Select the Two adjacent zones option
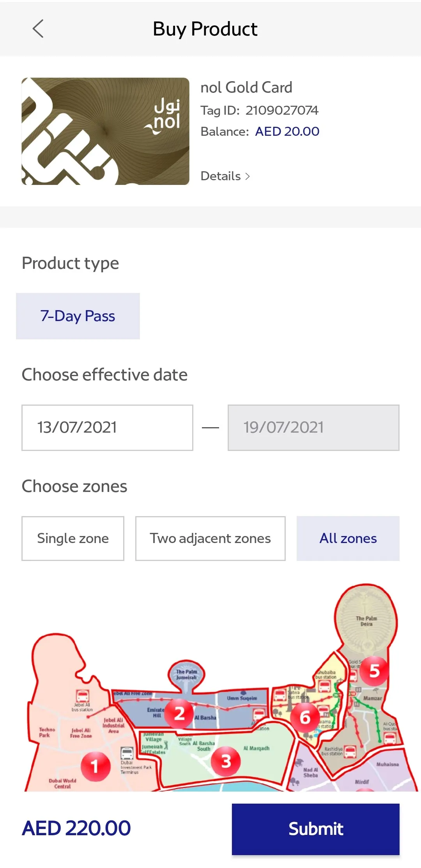Image resolution: width=421 pixels, height=868 pixels. (x=210, y=538)
